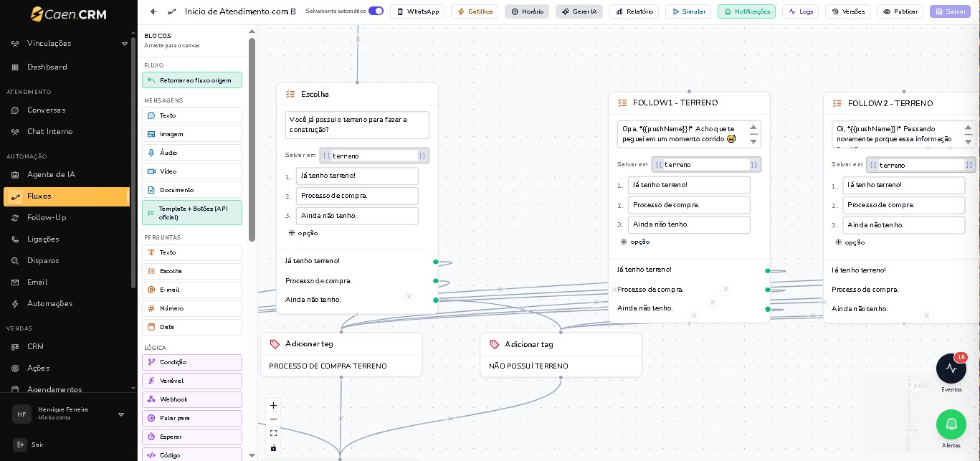Start the flow with Simular
The image size is (980, 461).
coord(688,11)
